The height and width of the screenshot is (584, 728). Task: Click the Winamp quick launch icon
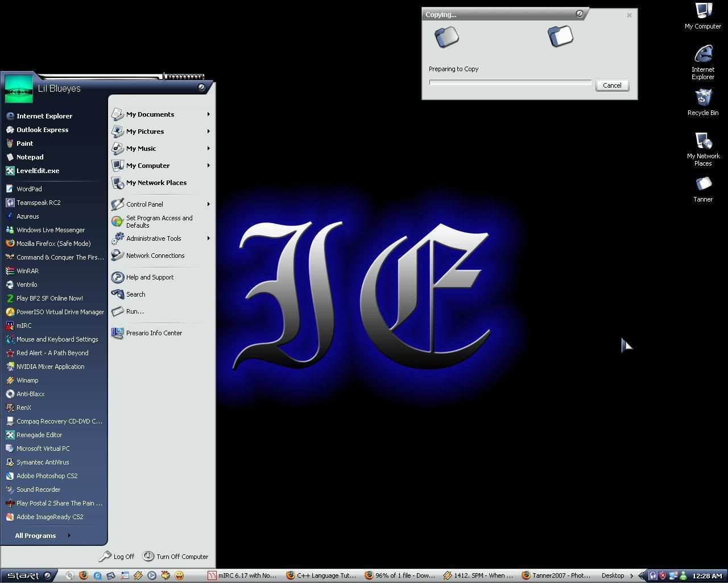coord(138,575)
